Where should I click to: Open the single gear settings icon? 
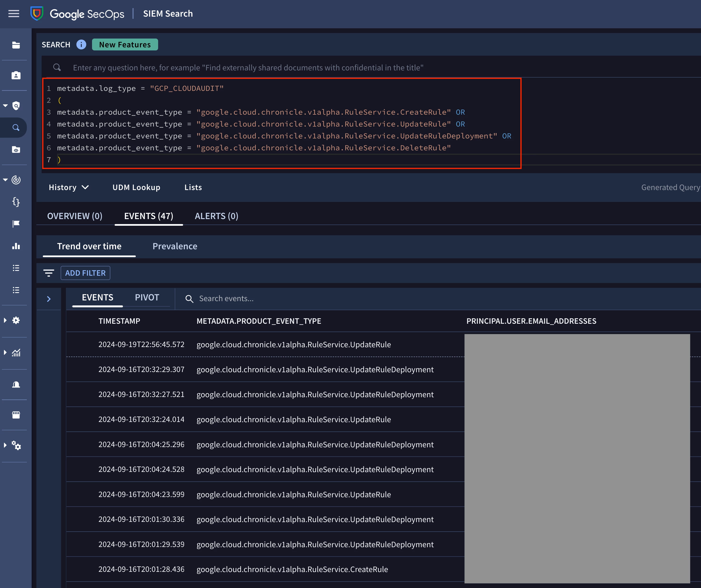[16, 321]
